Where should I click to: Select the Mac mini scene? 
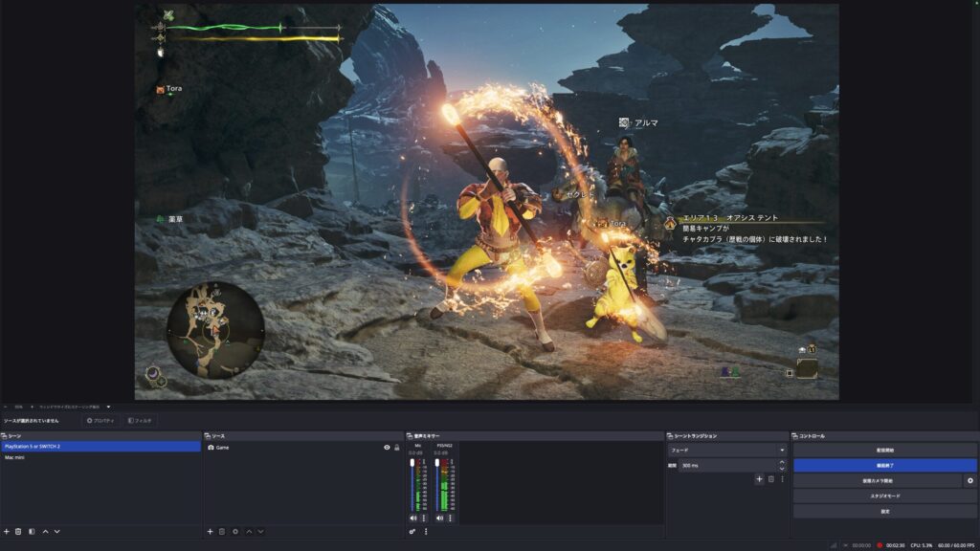101,457
